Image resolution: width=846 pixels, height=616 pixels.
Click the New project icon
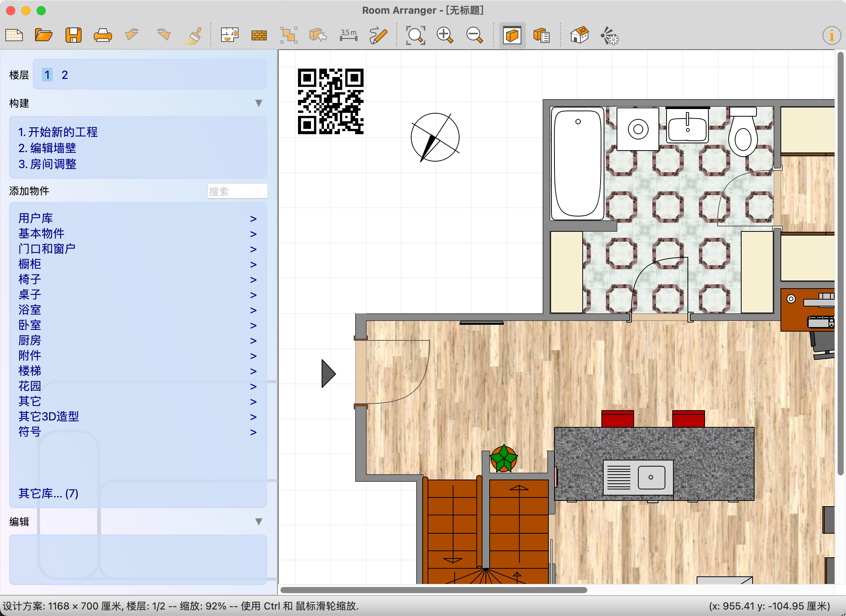(x=14, y=35)
